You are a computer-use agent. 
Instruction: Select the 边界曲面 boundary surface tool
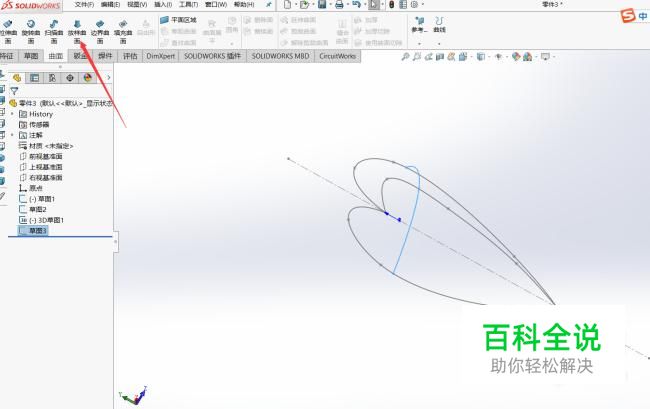click(x=100, y=31)
